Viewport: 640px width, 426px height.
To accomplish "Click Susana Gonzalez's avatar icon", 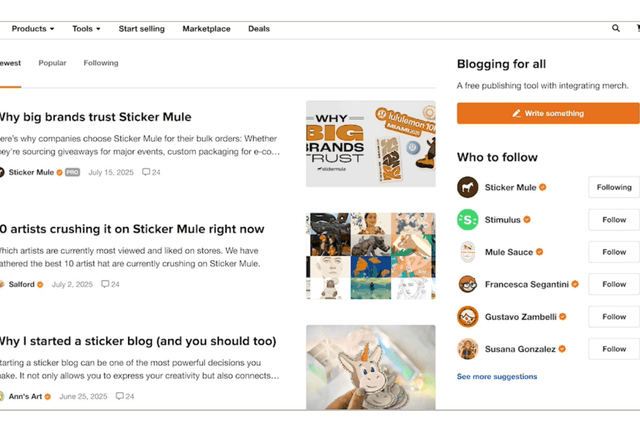I will [x=467, y=349].
